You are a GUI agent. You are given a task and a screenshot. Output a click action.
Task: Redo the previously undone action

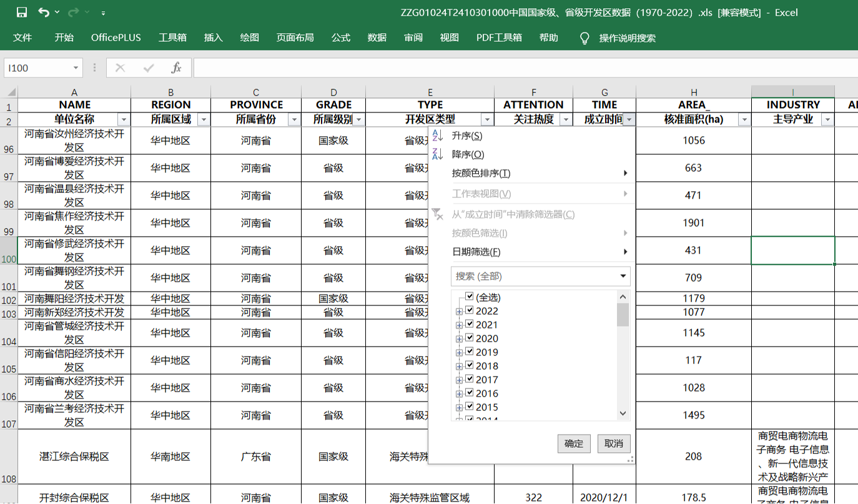pos(74,12)
